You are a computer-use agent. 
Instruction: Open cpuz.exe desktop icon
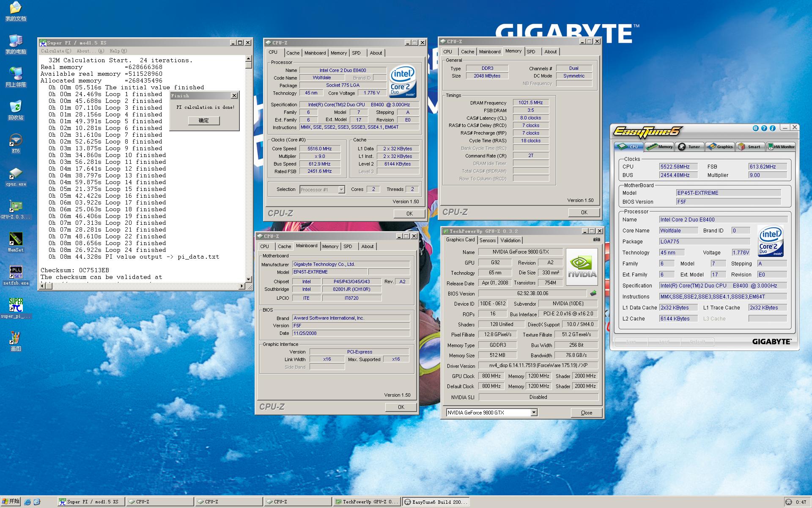pyautogui.click(x=16, y=177)
